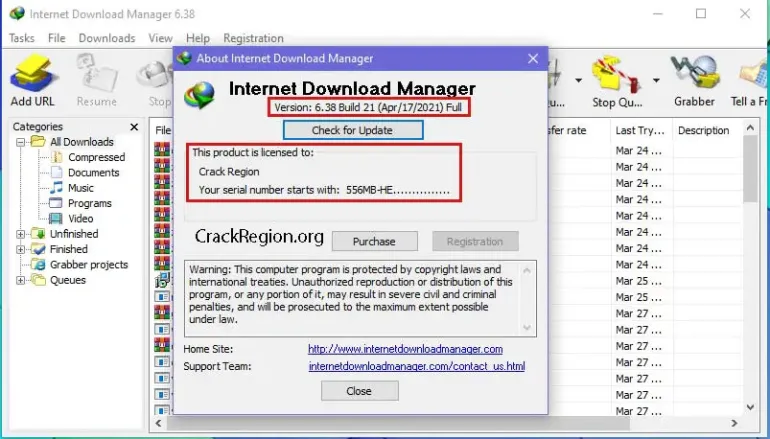Click the File column header

163,130
